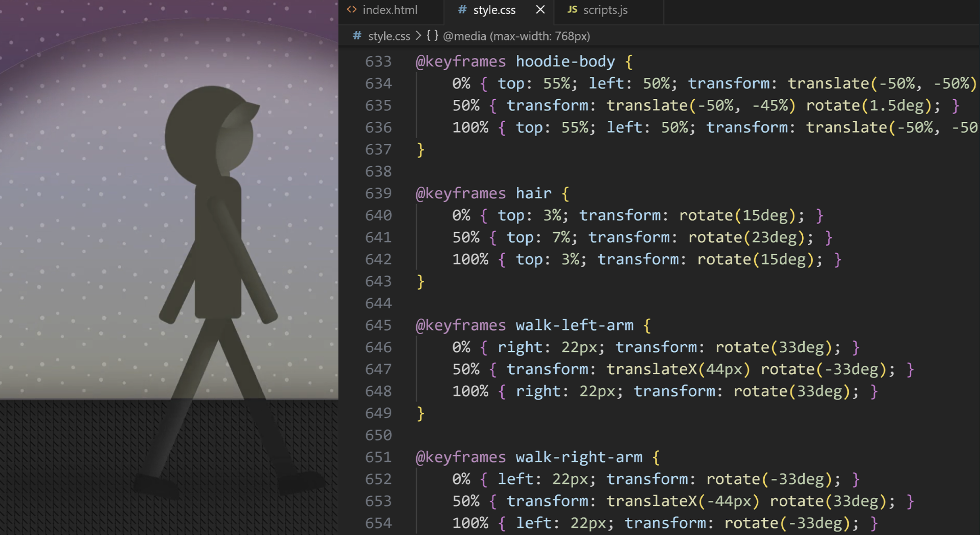
Task: Click line number 651 in the gutter
Action: coord(378,457)
